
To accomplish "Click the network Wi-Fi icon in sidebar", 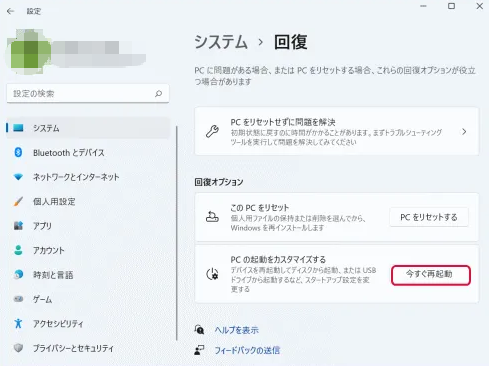I will tap(18, 177).
